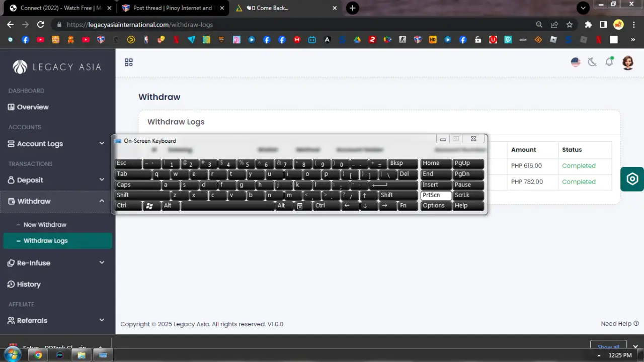644x362 pixels.
Task: Go back in browser
Action: pos(10,24)
